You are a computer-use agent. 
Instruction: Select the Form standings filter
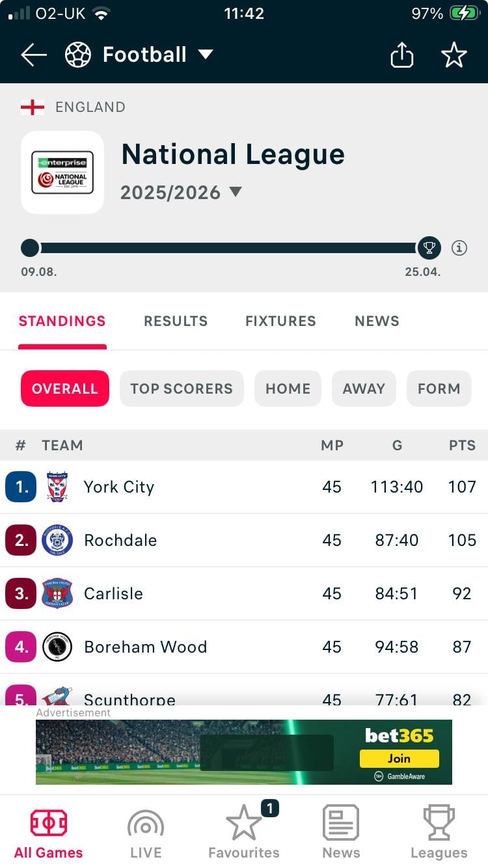[x=439, y=388]
